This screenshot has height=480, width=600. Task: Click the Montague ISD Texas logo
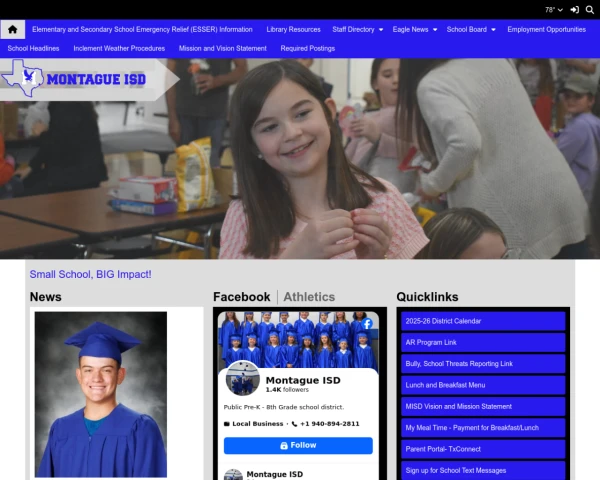click(73, 78)
